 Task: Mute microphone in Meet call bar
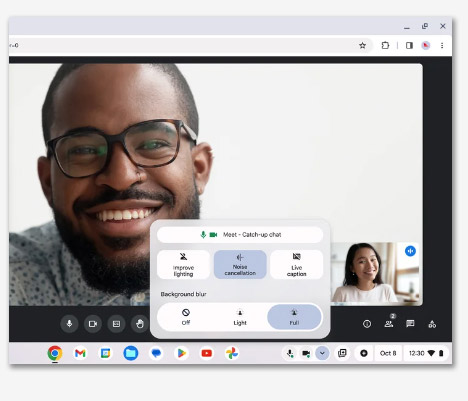(x=69, y=324)
